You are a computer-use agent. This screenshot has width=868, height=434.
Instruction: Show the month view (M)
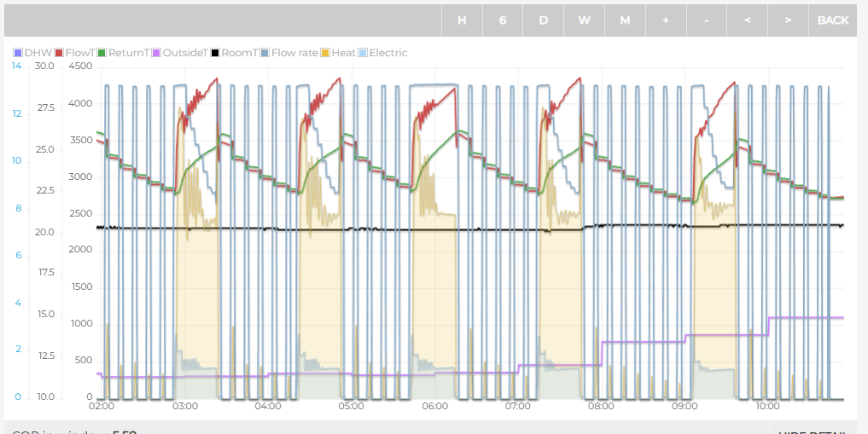tap(625, 20)
